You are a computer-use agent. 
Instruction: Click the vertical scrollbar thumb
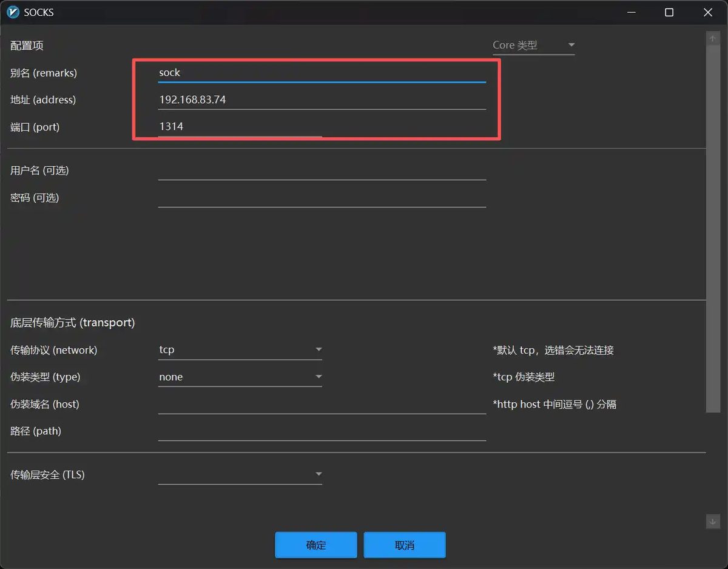713,228
